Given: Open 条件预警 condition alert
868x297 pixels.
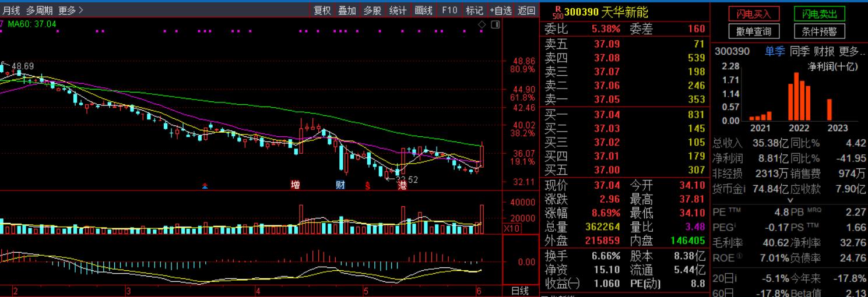Looking at the screenshot, I should 819,31.
